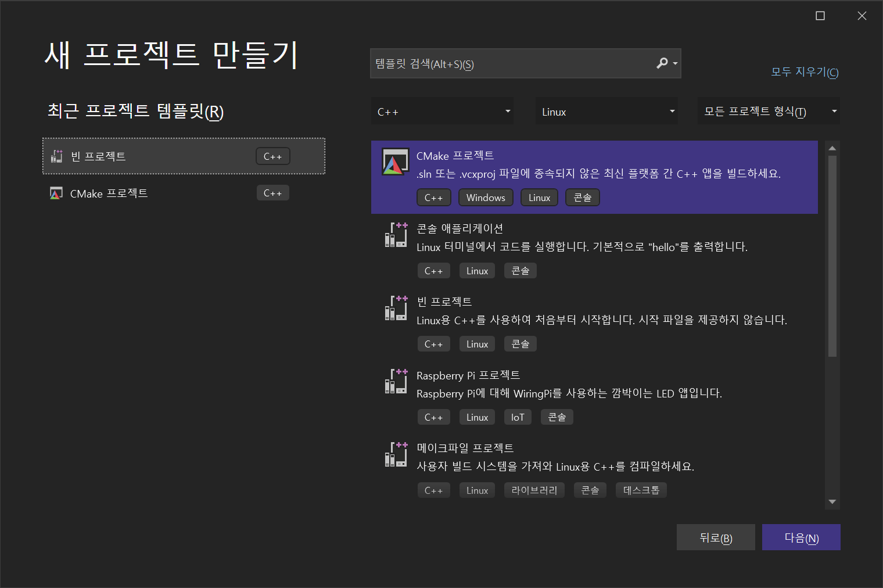Click IoT tag on Raspberry Pi 프로젝트
Screen dimensions: 883x588
click(x=518, y=417)
